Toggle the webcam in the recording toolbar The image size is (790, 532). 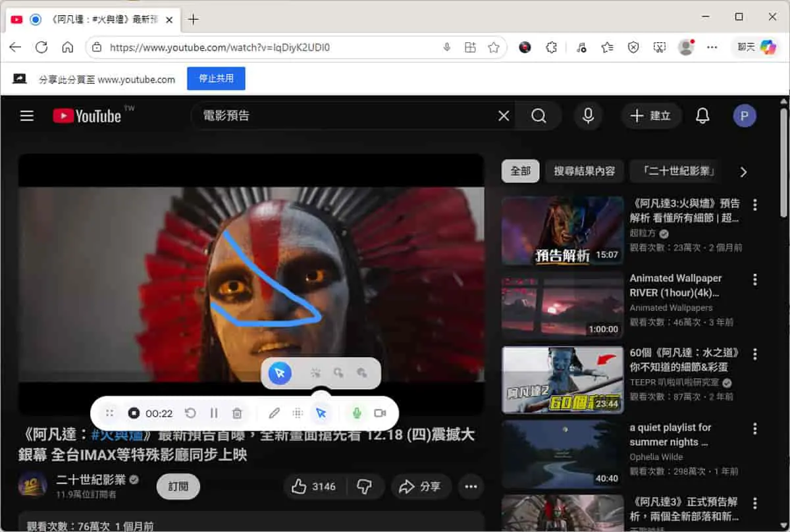[x=380, y=413]
